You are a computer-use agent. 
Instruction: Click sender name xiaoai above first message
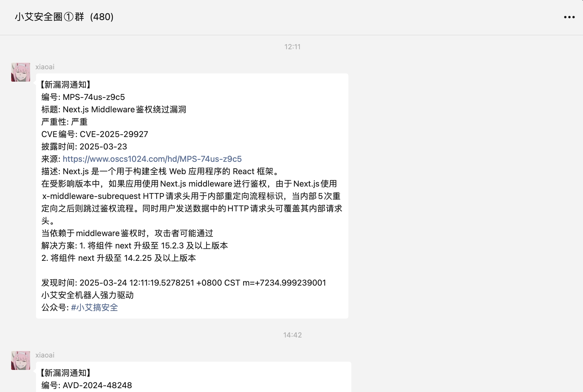pos(45,67)
